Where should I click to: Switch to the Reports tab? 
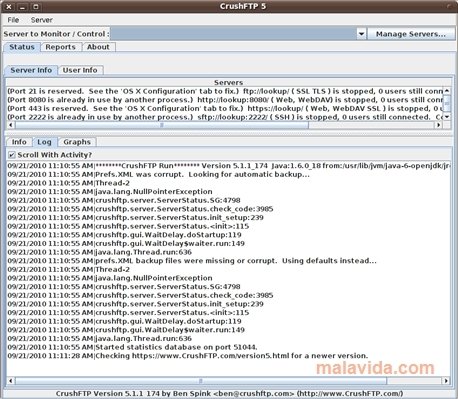pyautogui.click(x=60, y=47)
